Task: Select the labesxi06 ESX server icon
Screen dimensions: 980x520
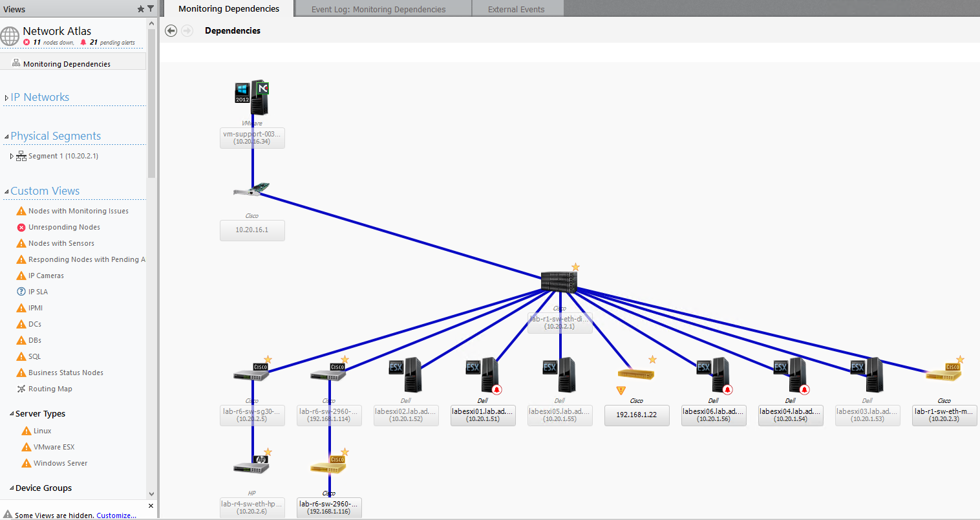Action: [x=713, y=375]
